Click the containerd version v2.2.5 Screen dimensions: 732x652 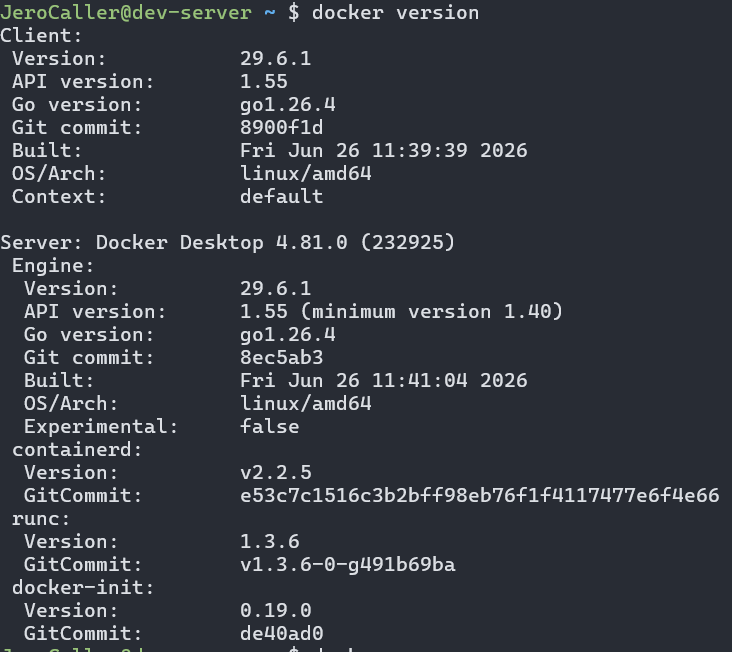[x=275, y=473]
